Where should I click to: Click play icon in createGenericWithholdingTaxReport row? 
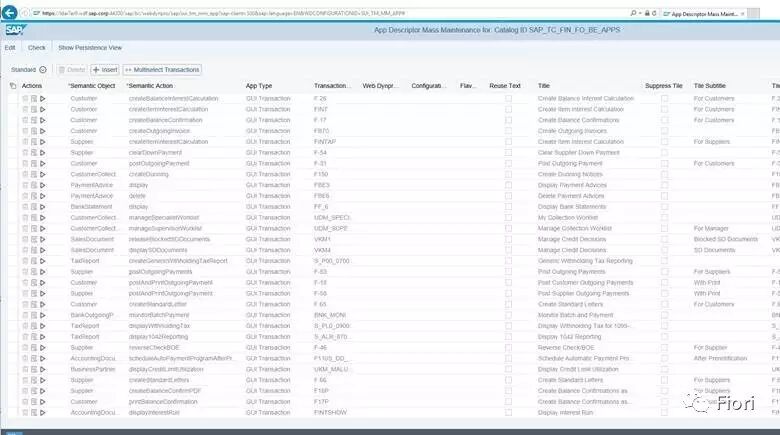point(43,261)
